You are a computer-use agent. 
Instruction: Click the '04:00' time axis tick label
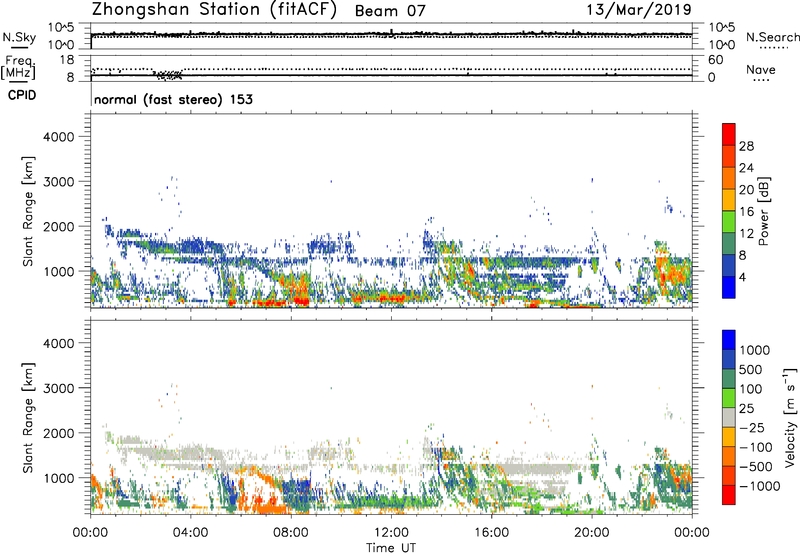point(190,533)
